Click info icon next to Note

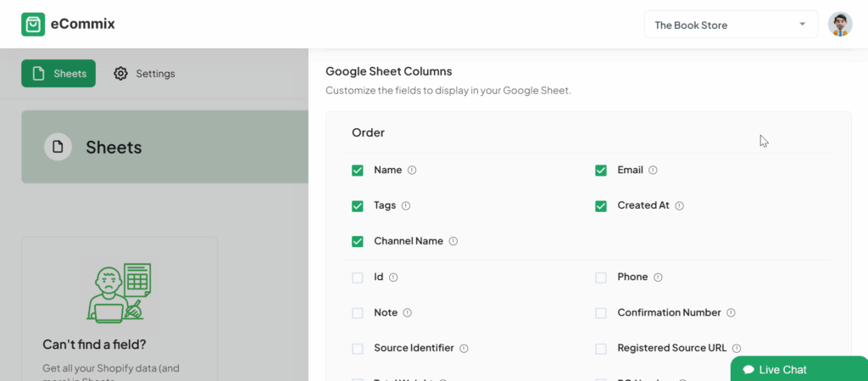408,312
